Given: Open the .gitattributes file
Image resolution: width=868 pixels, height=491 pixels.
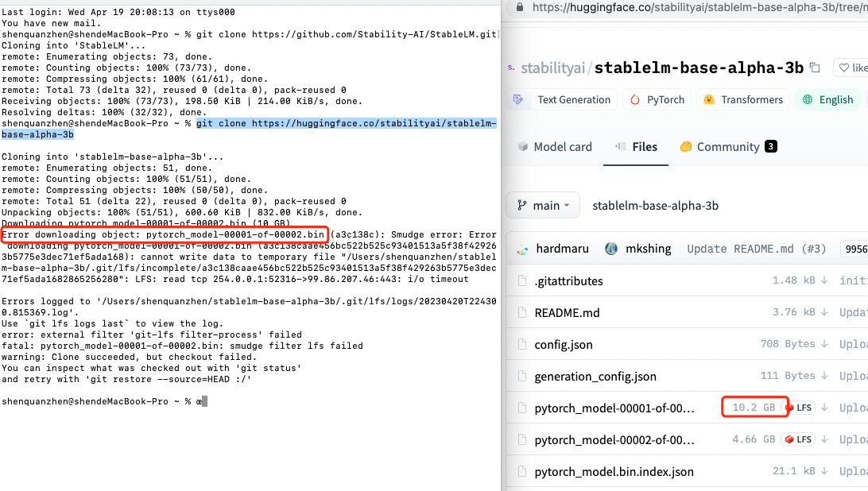Looking at the screenshot, I should 568,281.
